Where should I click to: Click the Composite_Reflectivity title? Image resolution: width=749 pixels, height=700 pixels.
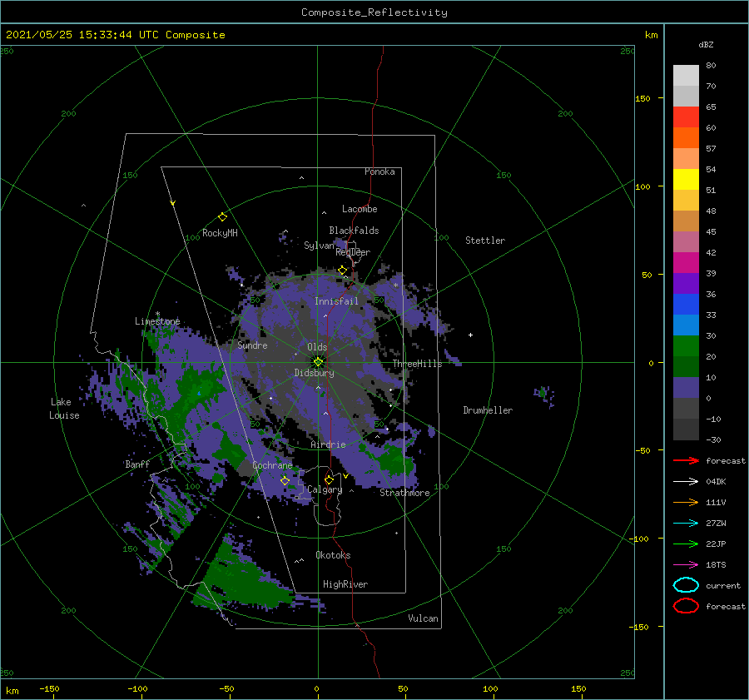[374, 12]
